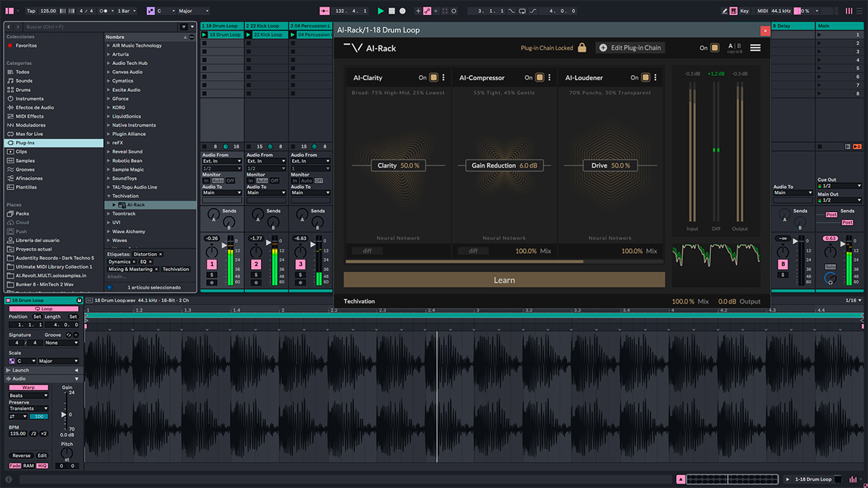Navigate back in the browser history
The image size is (868, 488).
9,27
